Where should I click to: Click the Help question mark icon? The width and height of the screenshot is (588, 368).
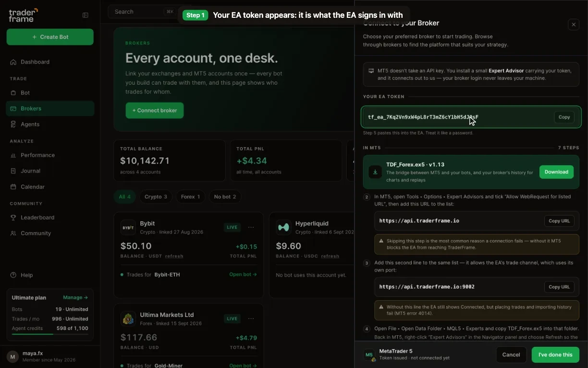point(13,275)
